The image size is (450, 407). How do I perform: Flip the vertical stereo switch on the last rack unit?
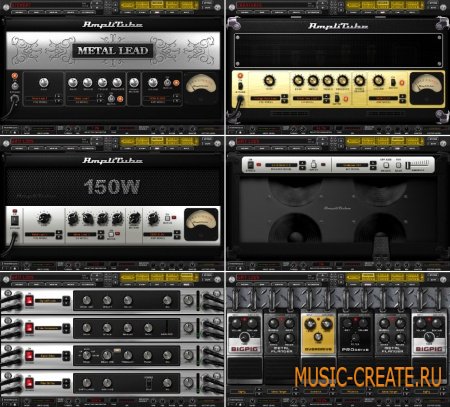coord(149,383)
